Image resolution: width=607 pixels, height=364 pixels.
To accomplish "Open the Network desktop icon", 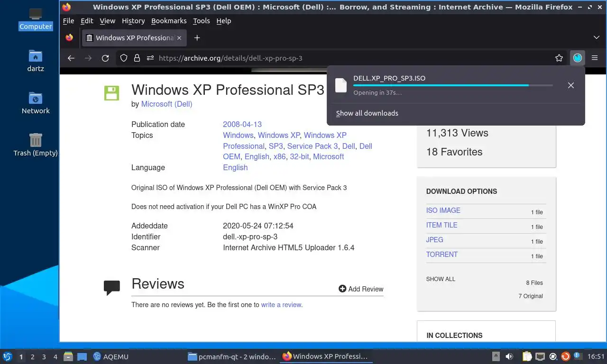I will (36, 103).
